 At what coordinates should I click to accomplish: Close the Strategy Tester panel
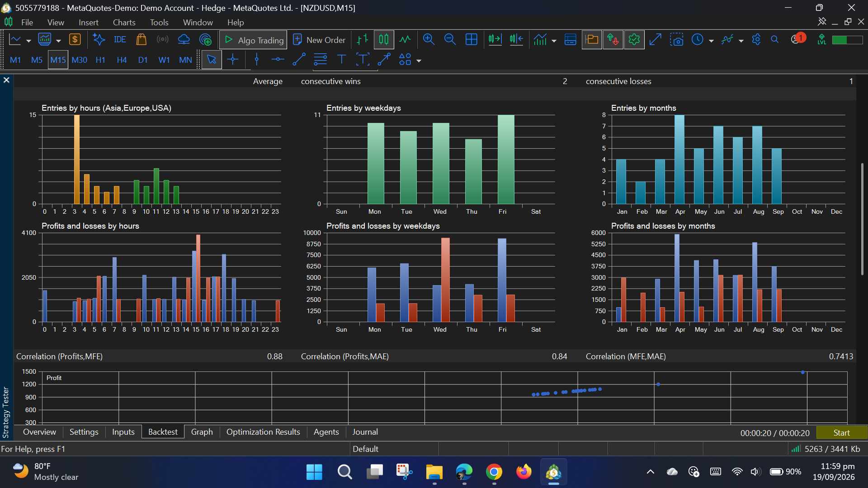click(6, 80)
